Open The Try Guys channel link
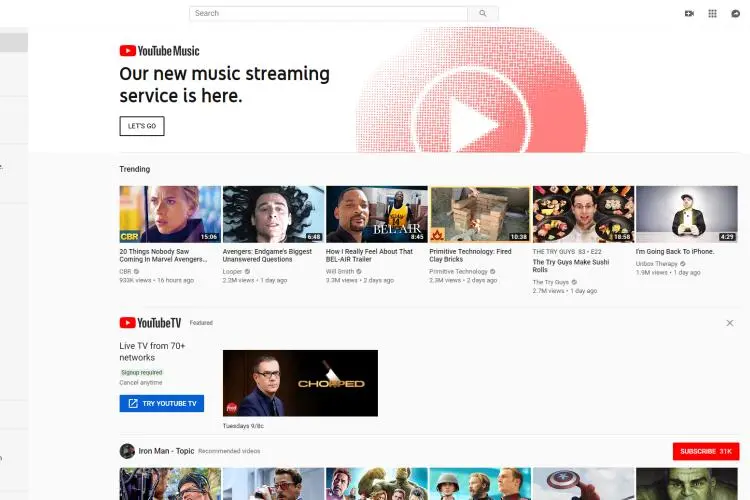The image size is (750, 500). tap(551, 282)
